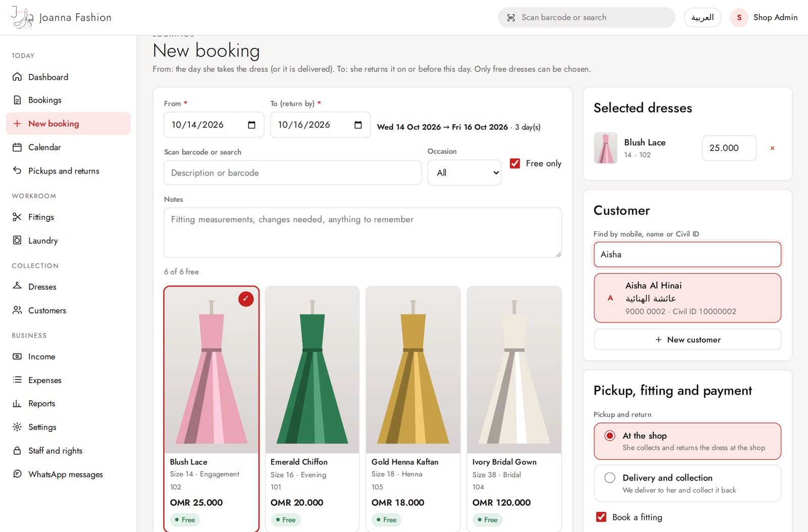Select New booking in the sidebar
Viewport: 808px width, 532px height.
coord(68,124)
